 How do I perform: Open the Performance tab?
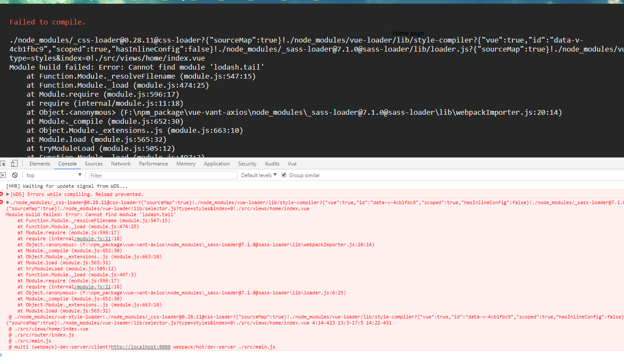point(153,164)
